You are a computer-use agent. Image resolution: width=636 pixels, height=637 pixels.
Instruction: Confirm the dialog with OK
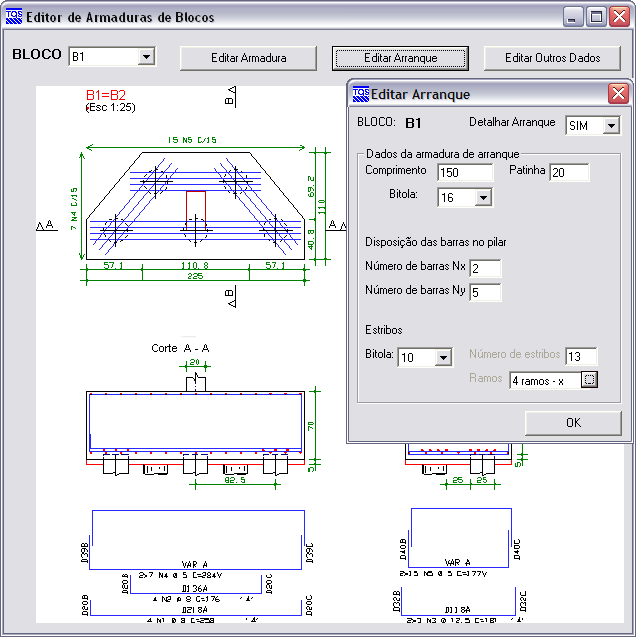click(573, 422)
